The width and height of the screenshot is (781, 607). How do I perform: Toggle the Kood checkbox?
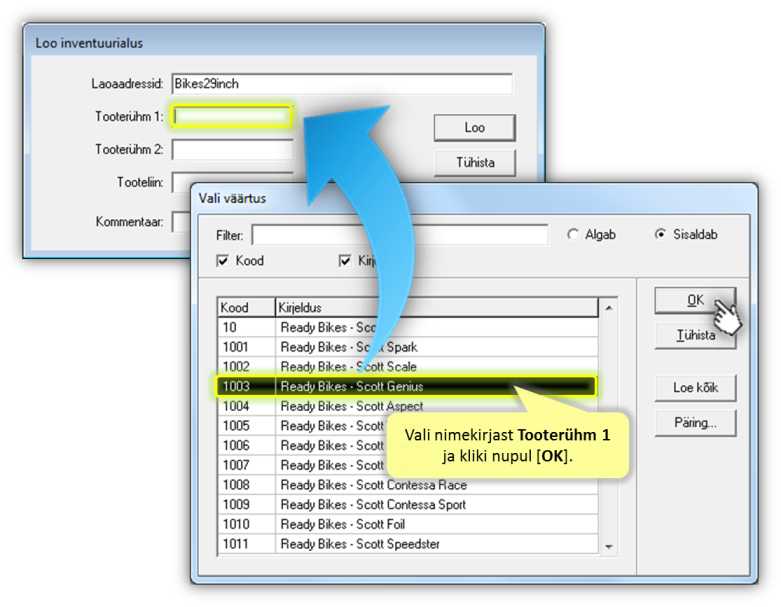[223, 261]
